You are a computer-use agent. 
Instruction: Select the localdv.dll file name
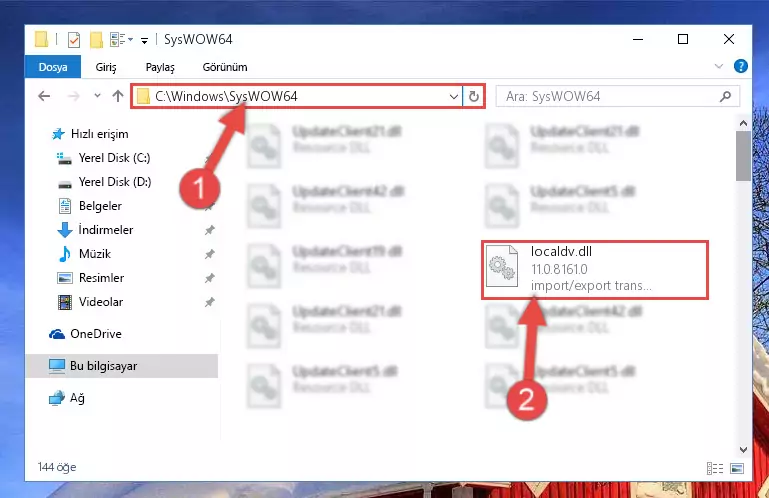pos(561,252)
